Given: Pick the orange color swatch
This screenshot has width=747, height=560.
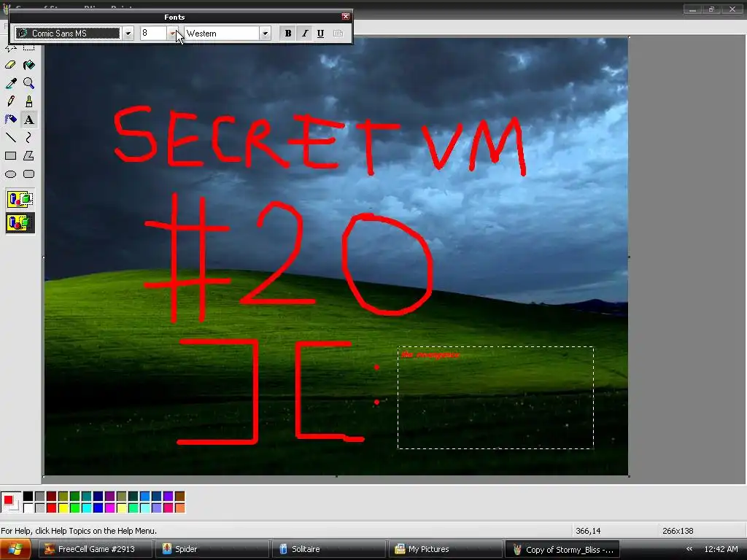Looking at the screenshot, I should pos(179,508).
